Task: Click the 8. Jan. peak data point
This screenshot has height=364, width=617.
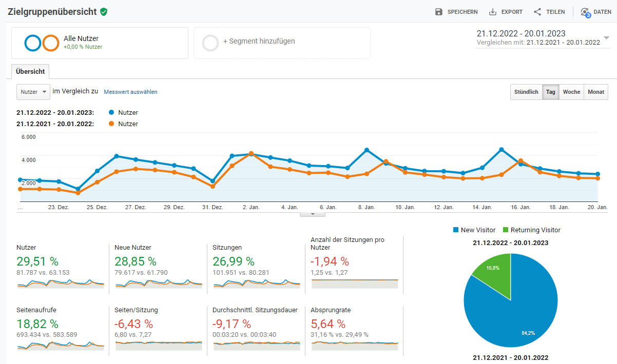Action: (367, 150)
